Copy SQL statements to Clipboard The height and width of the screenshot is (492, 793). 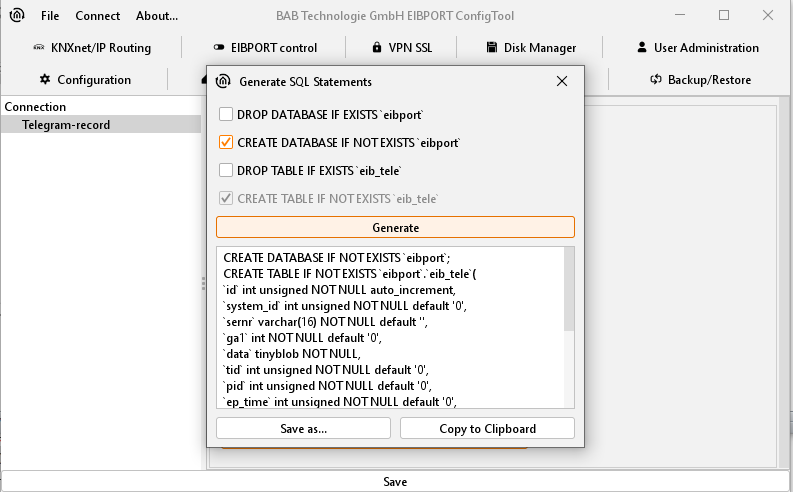[x=487, y=429]
